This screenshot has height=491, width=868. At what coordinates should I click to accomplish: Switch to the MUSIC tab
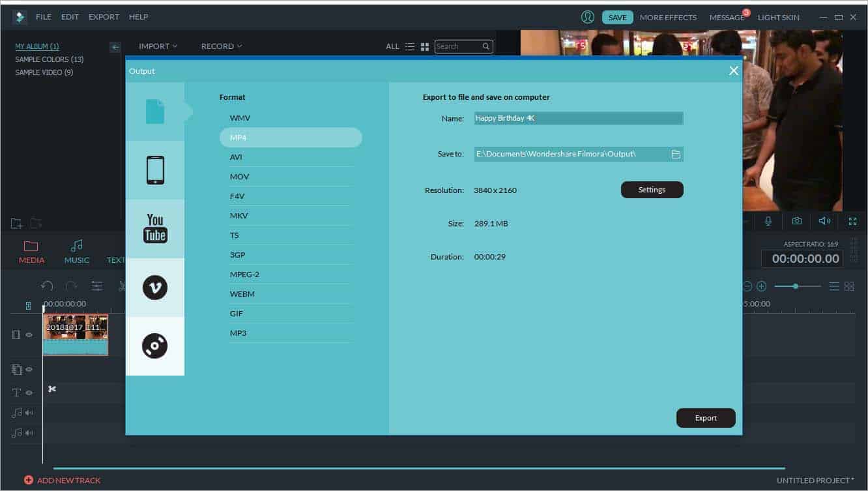pos(76,251)
